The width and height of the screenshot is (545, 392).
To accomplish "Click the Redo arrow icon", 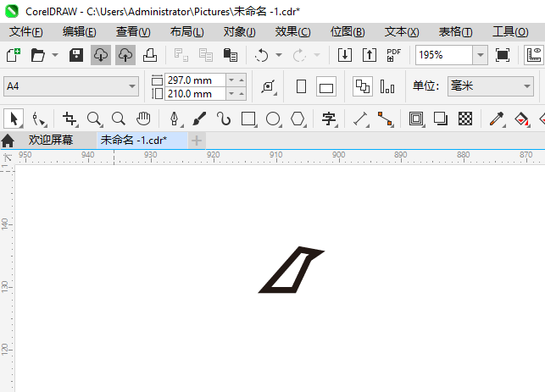I will click(x=299, y=55).
